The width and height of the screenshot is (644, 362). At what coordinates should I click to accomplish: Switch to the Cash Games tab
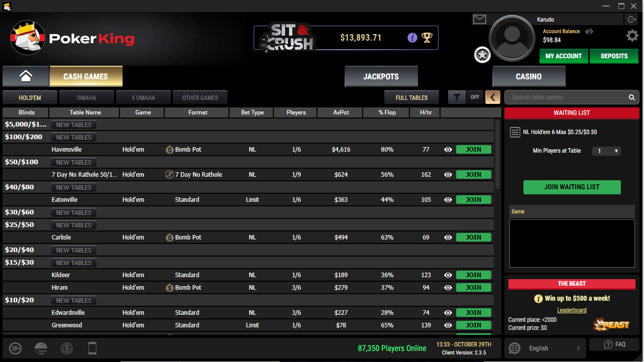tap(86, 76)
